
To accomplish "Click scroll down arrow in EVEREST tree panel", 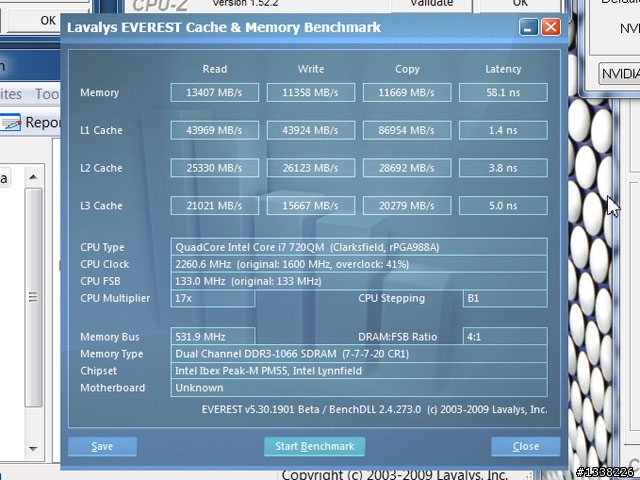I will [x=33, y=449].
